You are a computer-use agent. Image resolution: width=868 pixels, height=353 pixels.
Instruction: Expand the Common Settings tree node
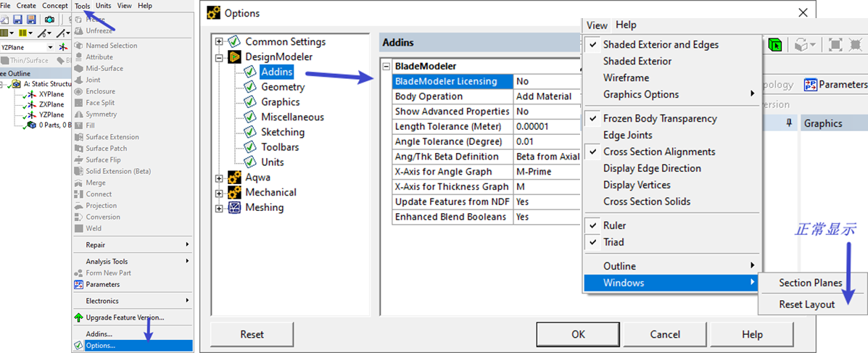(x=219, y=42)
